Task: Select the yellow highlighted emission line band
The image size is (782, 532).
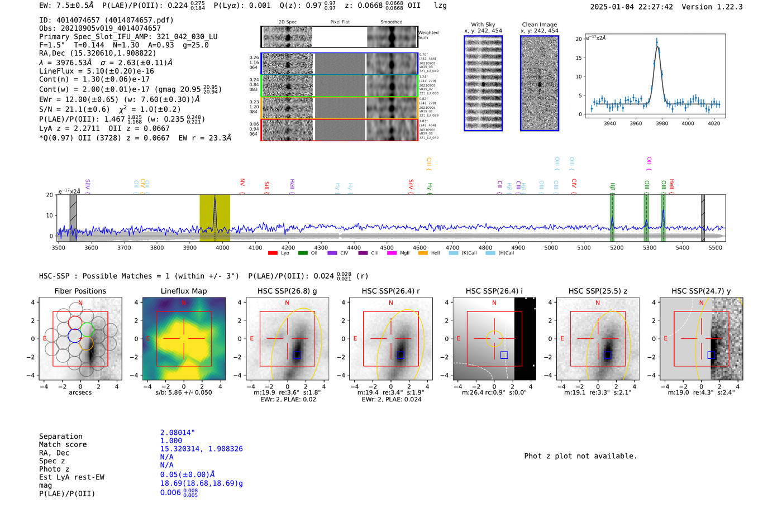Action: [214, 218]
